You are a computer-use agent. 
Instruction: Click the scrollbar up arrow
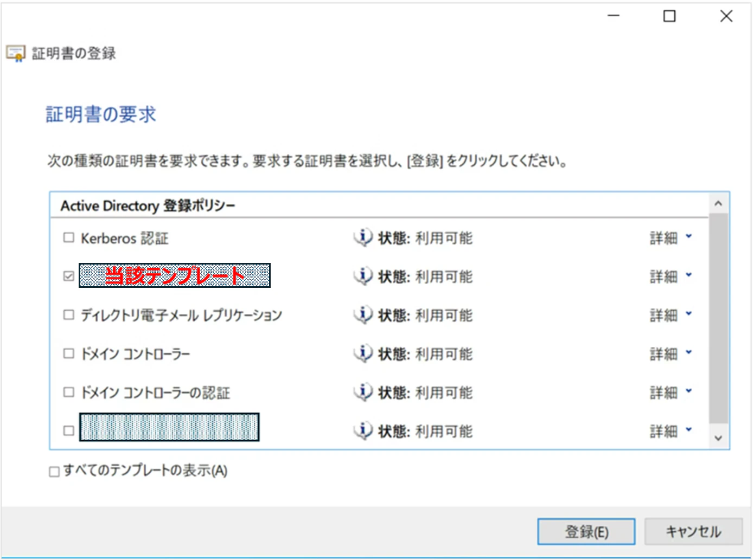718,203
